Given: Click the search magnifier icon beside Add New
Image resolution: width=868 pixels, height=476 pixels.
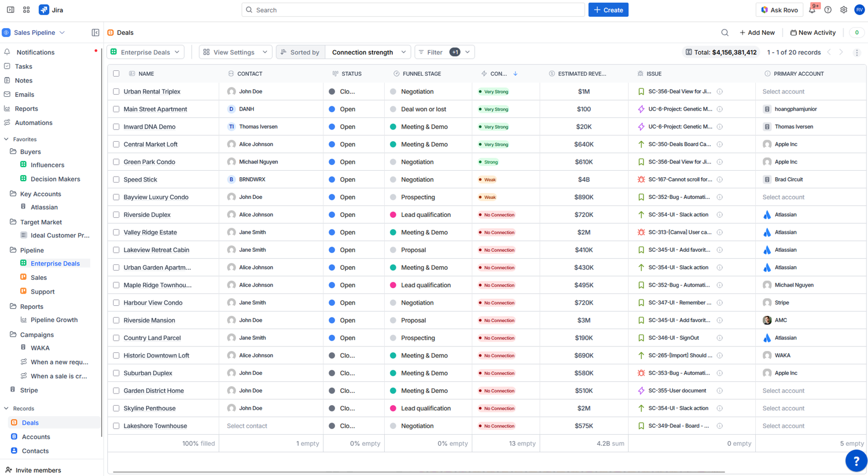Looking at the screenshot, I should point(725,33).
